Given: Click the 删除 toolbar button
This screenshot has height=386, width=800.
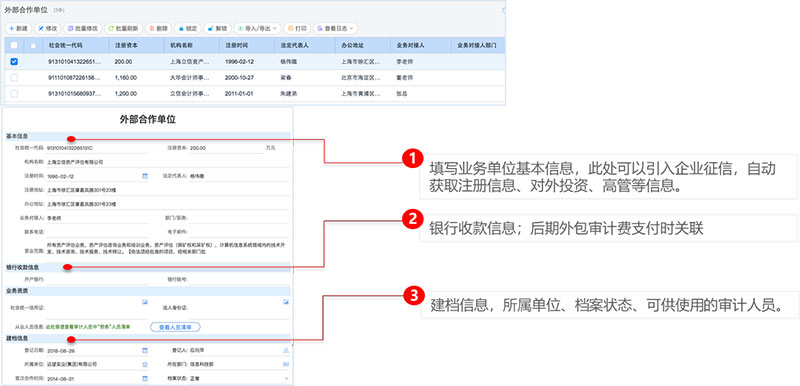Looking at the screenshot, I should click(x=158, y=29).
